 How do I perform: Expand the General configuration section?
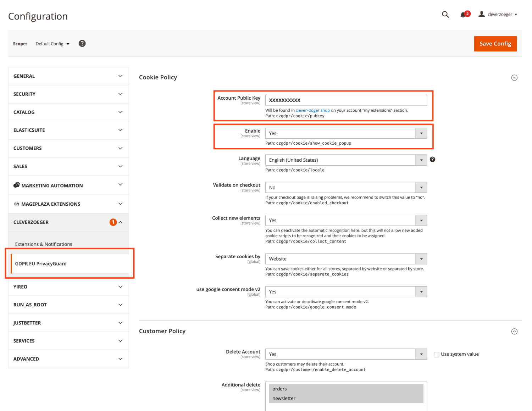click(x=68, y=76)
